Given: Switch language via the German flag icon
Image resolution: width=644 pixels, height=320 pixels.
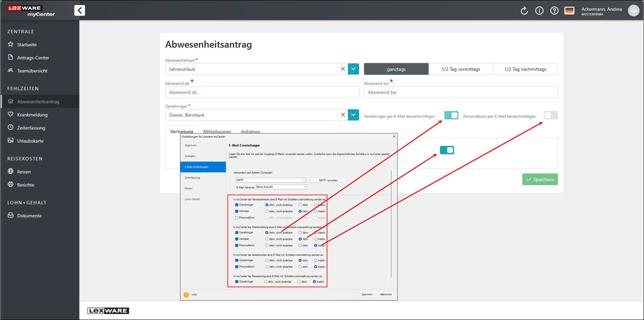Looking at the screenshot, I should [x=569, y=11].
